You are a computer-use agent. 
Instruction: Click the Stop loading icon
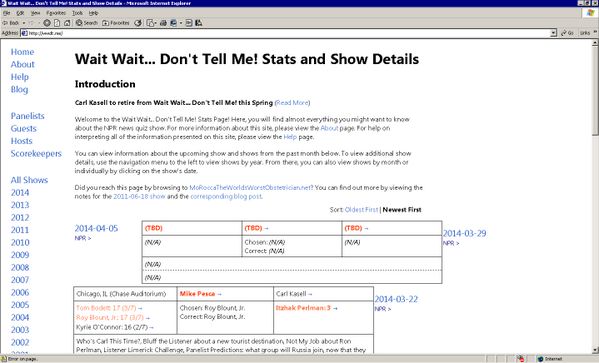47,23
